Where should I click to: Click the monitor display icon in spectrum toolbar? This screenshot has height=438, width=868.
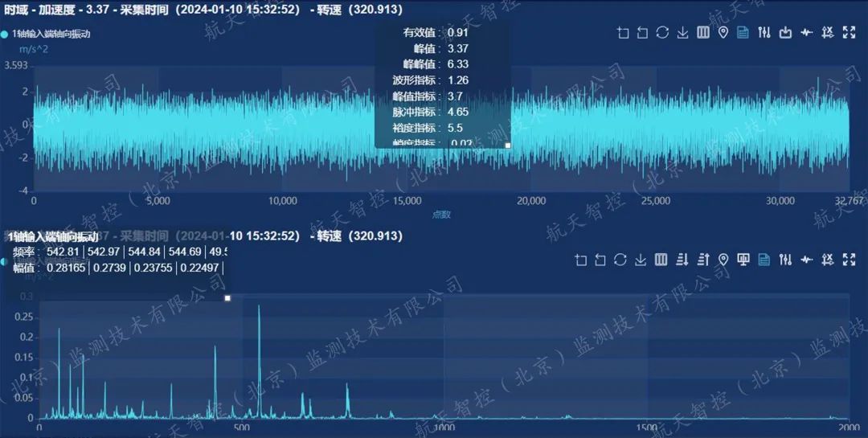pos(744,260)
